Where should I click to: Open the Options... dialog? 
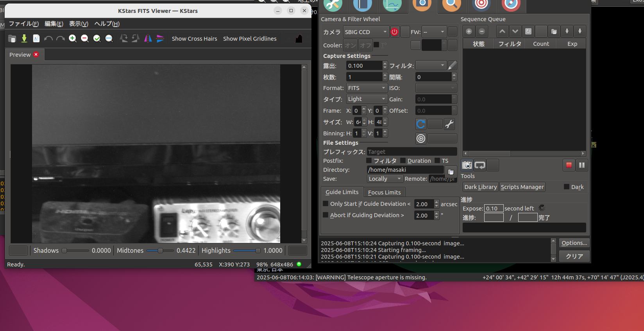tap(574, 243)
